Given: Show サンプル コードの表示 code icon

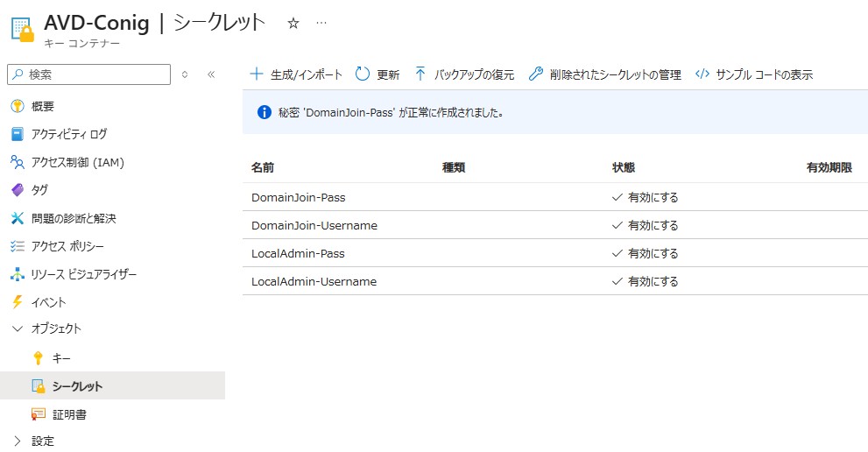Looking at the screenshot, I should [702, 74].
